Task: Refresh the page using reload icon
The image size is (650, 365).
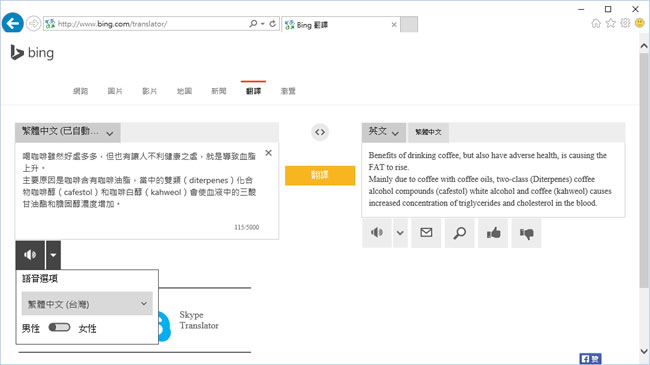Action: [272, 24]
